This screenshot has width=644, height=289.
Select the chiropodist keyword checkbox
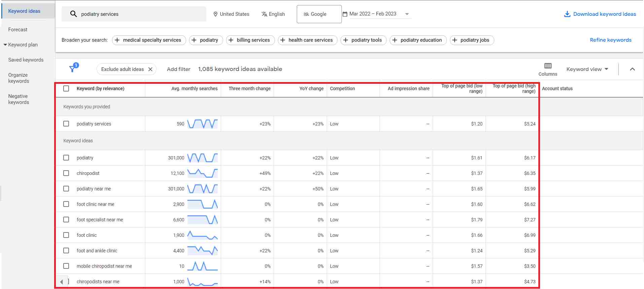(66, 173)
